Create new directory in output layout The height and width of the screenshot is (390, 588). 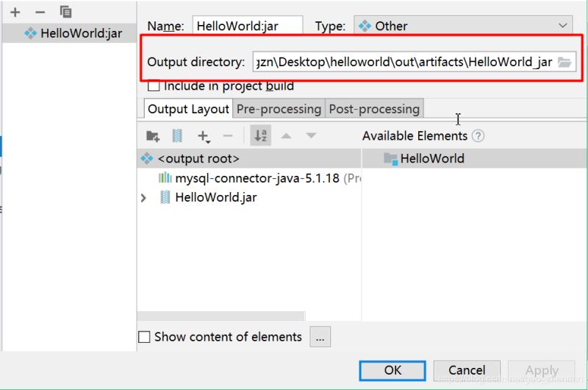(153, 136)
